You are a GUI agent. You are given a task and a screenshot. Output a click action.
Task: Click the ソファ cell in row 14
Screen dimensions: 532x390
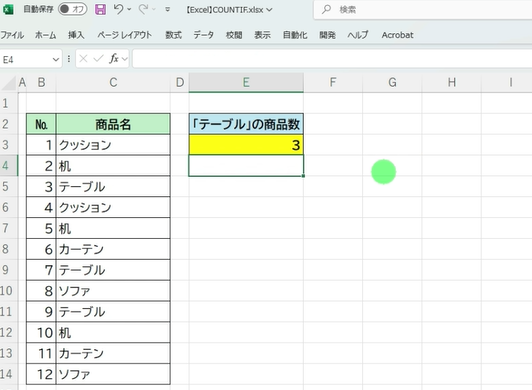113,374
